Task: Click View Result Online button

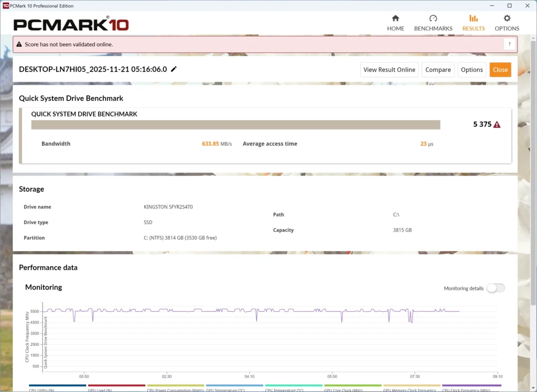Action: pos(389,70)
